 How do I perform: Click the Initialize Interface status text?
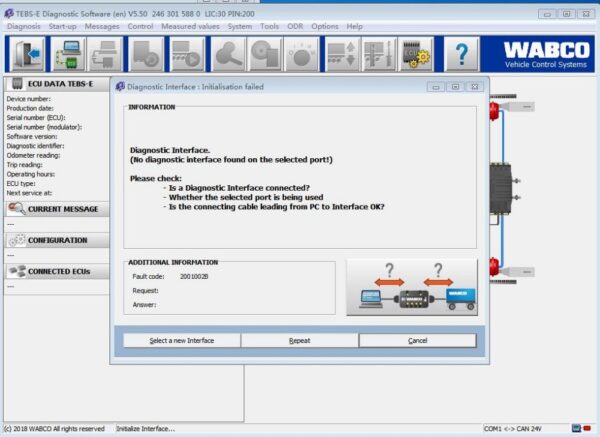(x=145, y=429)
